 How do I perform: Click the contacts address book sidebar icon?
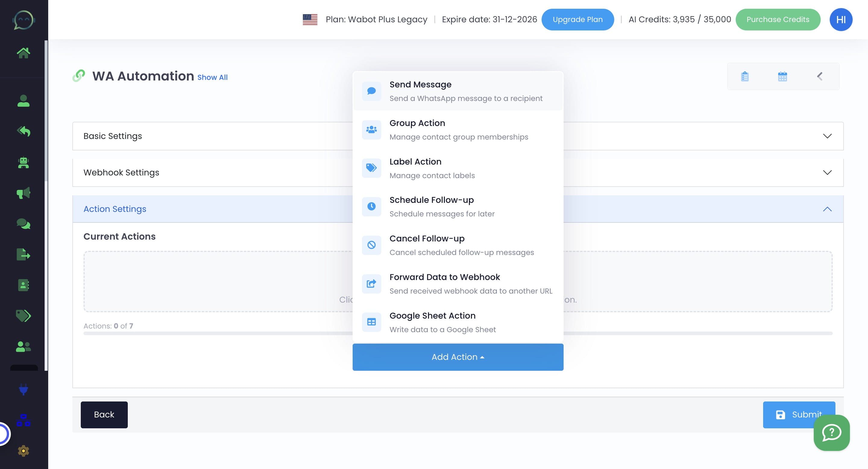(24, 285)
